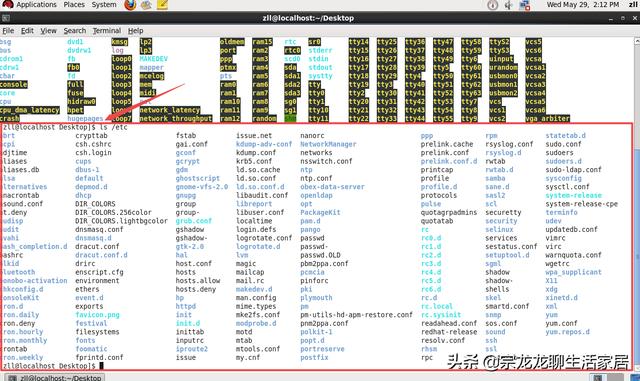This screenshot has width=640, height=381.
Task: Open the System menu
Action: [x=104, y=4]
